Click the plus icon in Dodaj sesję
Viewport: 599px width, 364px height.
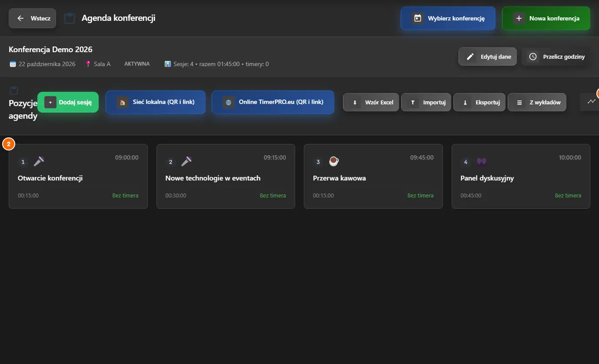click(50, 103)
